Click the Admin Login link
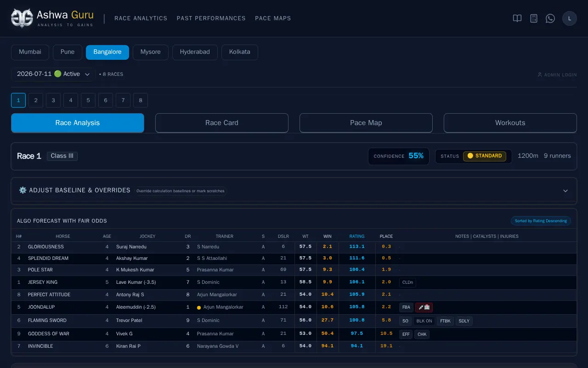The height and width of the screenshot is (368, 588). click(557, 75)
